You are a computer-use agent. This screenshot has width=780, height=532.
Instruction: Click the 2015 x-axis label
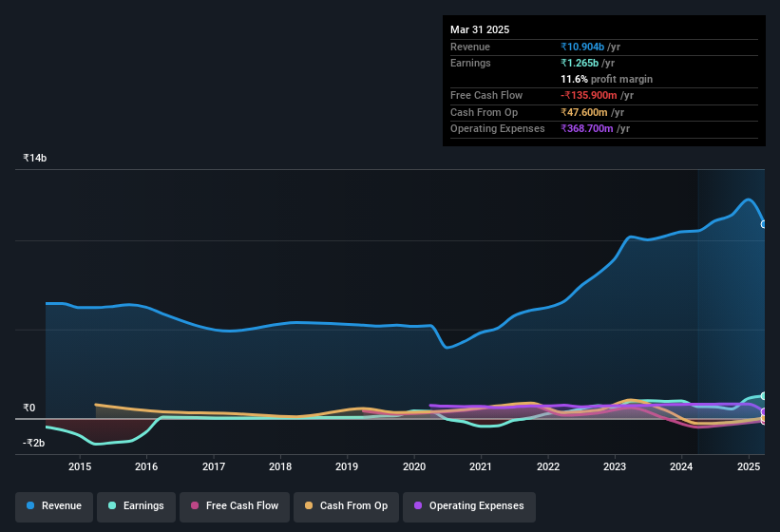point(80,466)
